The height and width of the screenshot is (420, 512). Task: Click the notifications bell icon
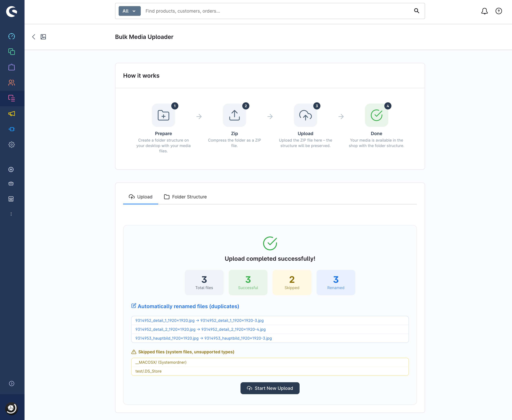pyautogui.click(x=484, y=11)
